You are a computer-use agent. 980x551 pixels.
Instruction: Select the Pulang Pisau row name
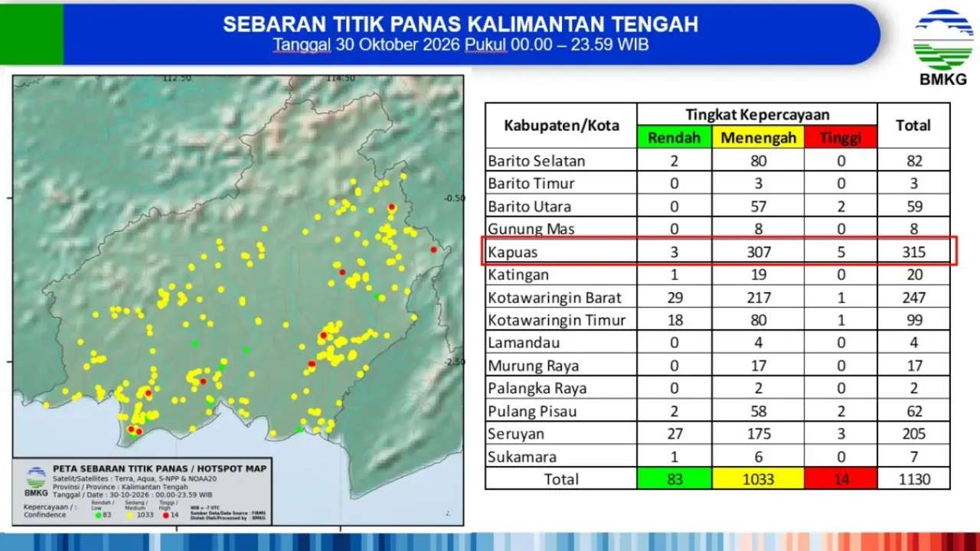[532, 411]
